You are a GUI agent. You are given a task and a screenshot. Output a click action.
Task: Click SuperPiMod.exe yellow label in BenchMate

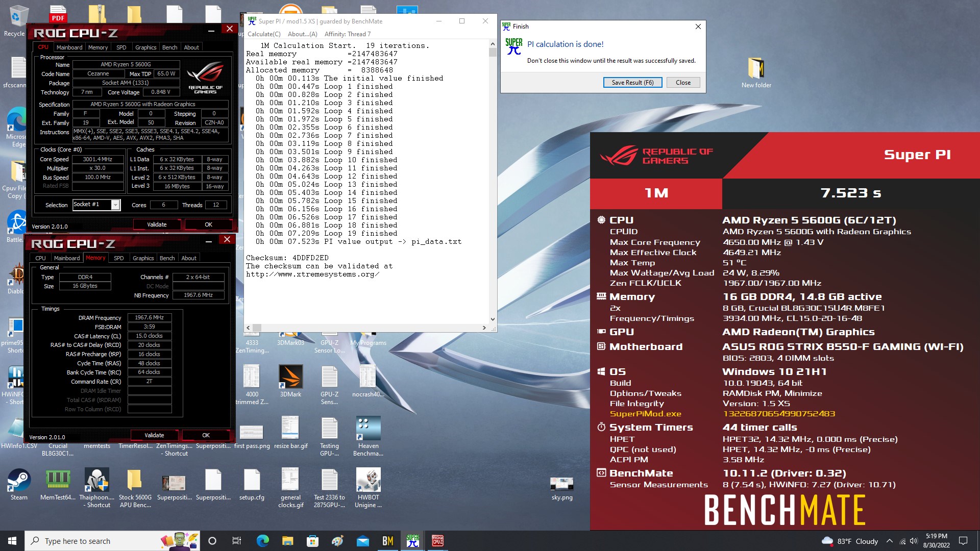click(645, 414)
